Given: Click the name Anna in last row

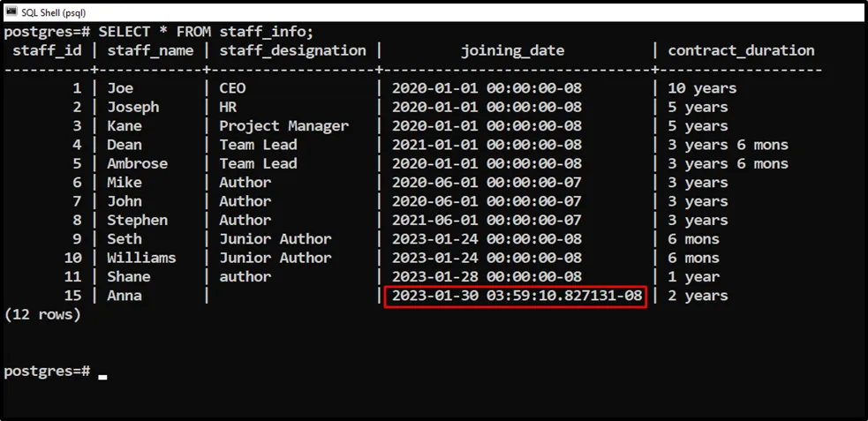Looking at the screenshot, I should (x=125, y=296).
